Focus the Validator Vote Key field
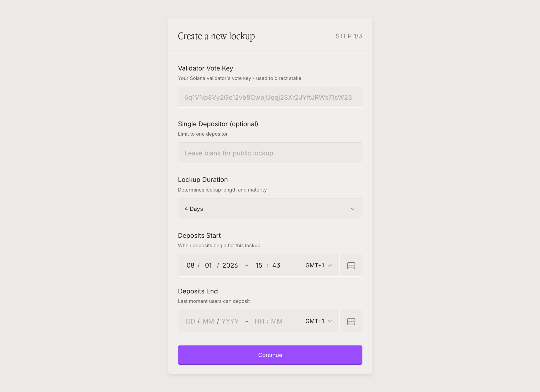 tap(270, 97)
